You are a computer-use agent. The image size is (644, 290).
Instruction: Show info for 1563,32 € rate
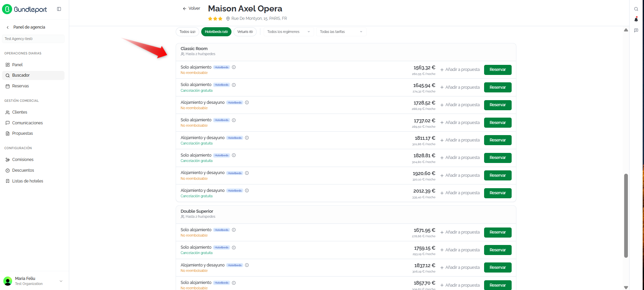point(234,67)
